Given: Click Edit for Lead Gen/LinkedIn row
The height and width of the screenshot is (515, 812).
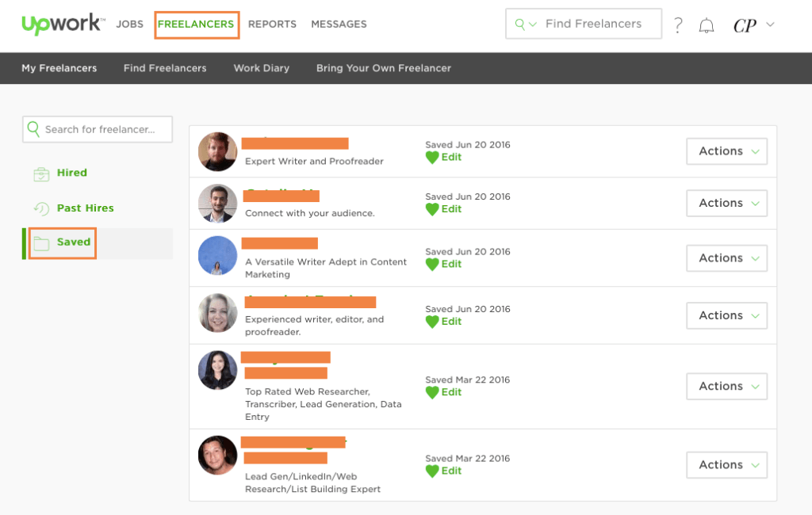Looking at the screenshot, I should tap(451, 471).
